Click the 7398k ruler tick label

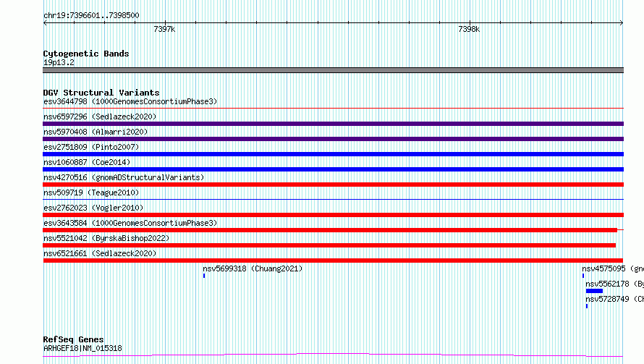click(x=469, y=29)
